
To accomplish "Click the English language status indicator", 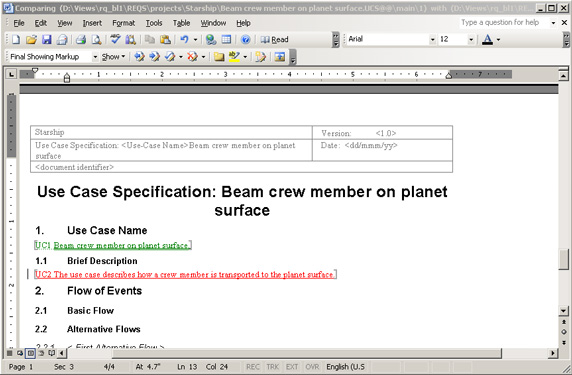I will pyautogui.click(x=345, y=367).
